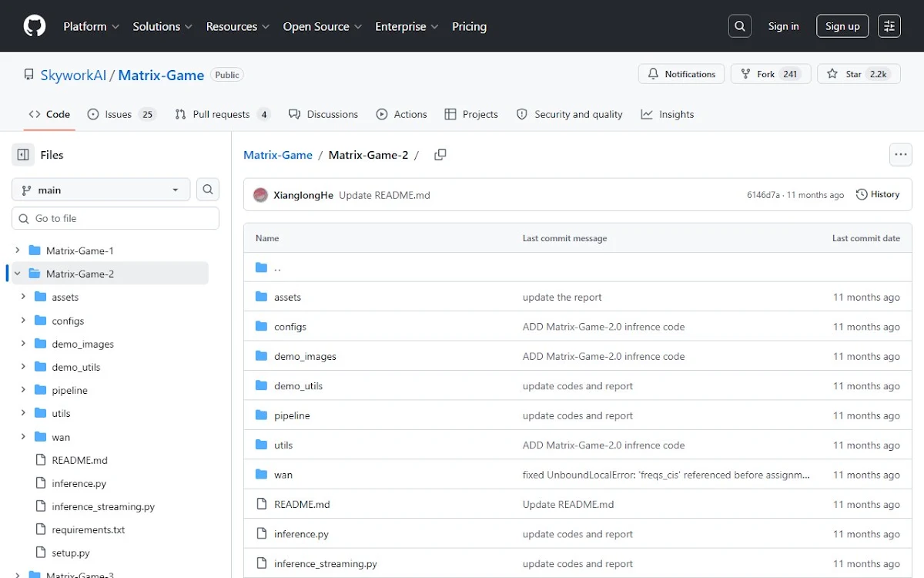Expand assets folder chevron in tree

pos(23,297)
